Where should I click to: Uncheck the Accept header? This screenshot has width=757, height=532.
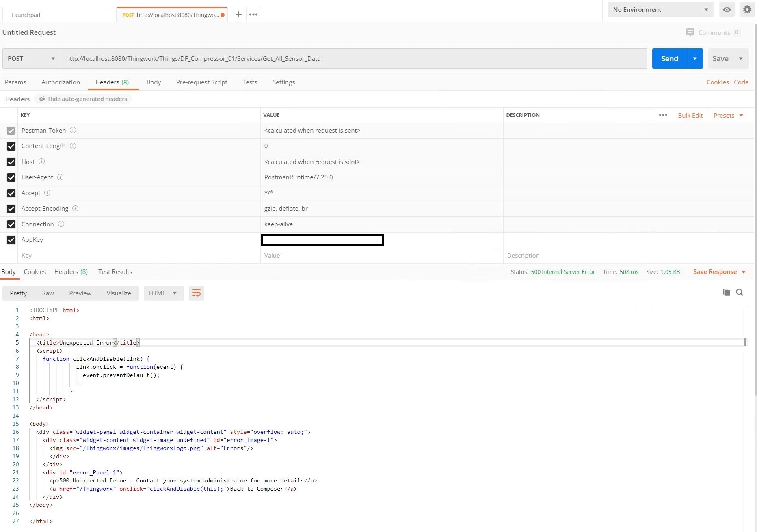[x=11, y=193]
